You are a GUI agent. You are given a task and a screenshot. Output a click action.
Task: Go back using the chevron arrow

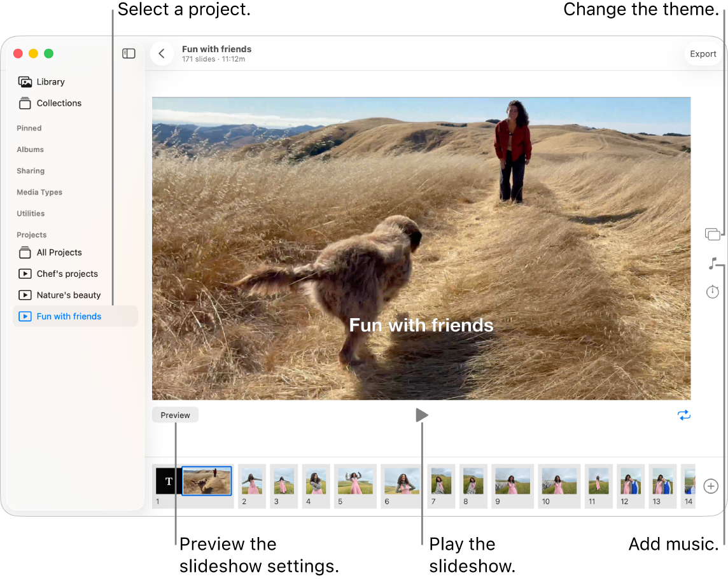(x=162, y=53)
